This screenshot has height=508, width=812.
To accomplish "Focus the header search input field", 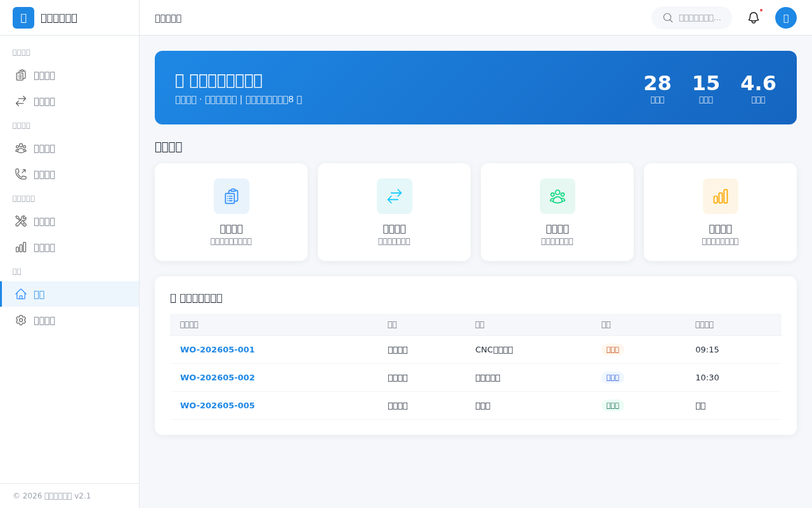I will tap(700, 18).
